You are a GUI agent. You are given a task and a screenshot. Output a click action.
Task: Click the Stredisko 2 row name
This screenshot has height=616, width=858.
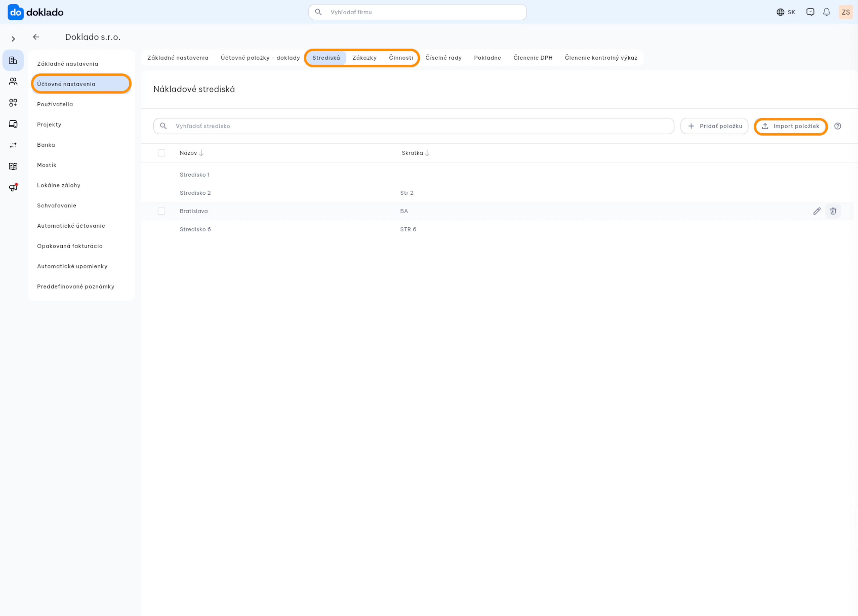tap(195, 193)
